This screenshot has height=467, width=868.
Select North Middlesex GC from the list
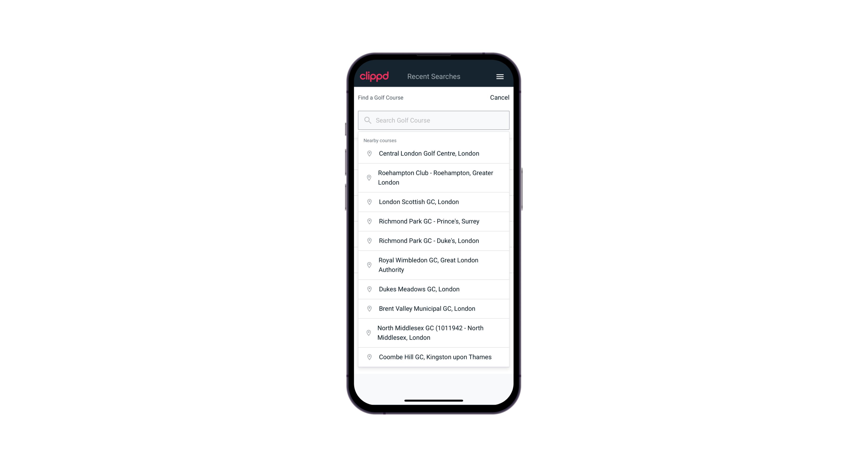[x=434, y=332]
